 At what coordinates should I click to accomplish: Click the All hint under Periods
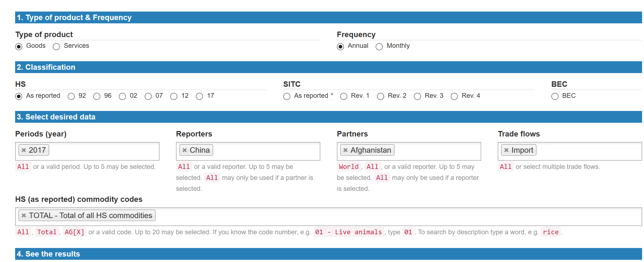[23, 167]
